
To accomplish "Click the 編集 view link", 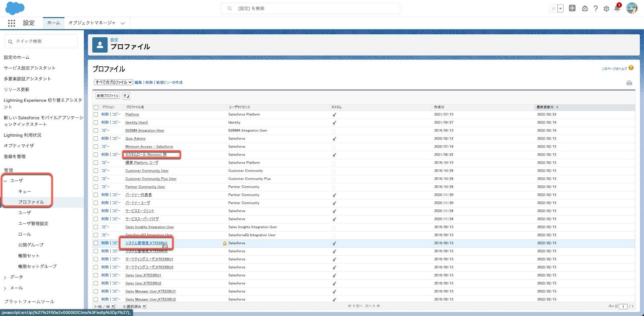I will click(x=138, y=82).
